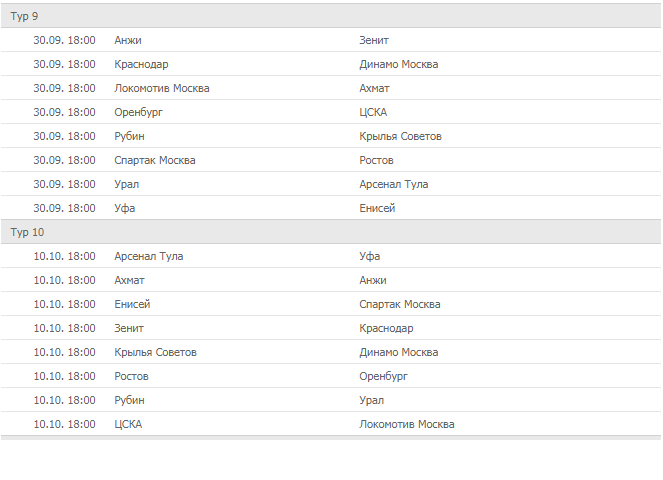Click Ростов away team in Тур 9

pyautogui.click(x=376, y=160)
